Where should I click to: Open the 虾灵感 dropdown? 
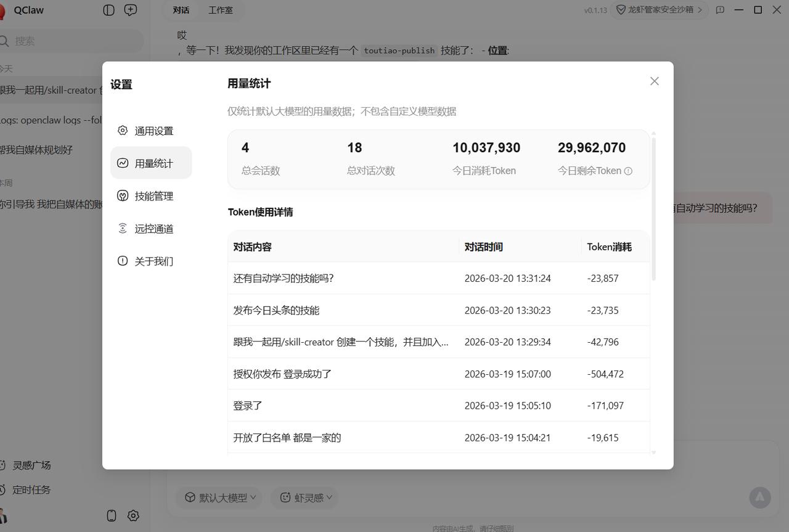pos(305,497)
